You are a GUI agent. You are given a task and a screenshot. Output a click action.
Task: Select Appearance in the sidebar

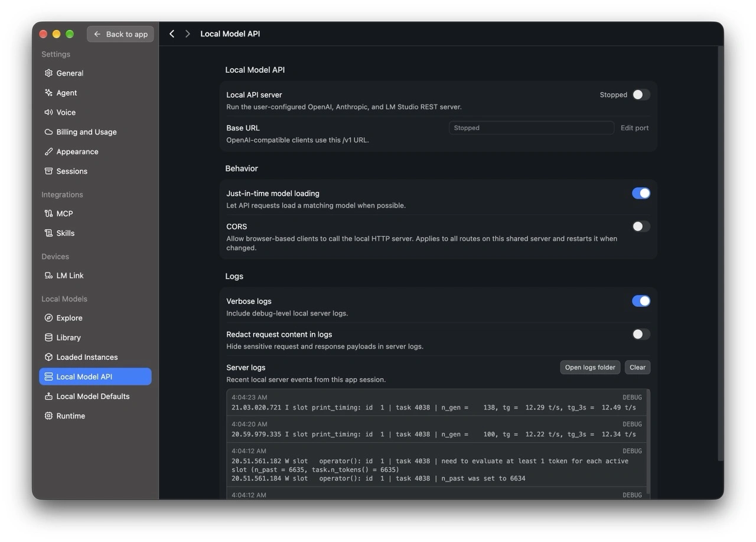95,151
